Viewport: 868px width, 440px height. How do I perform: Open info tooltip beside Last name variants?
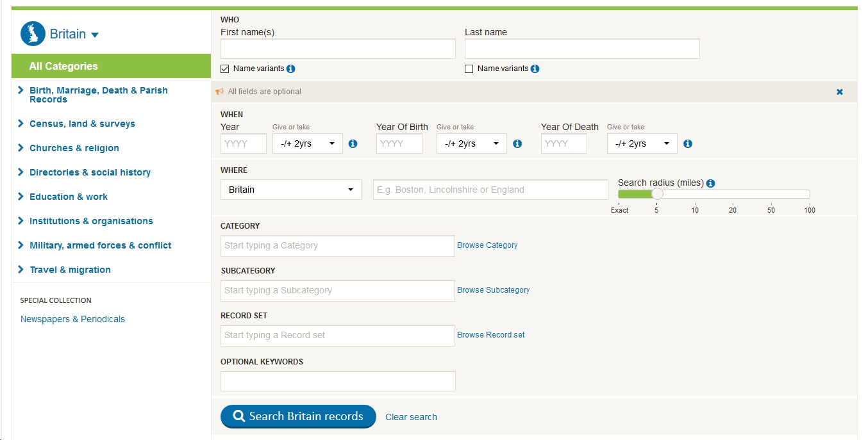coord(537,69)
